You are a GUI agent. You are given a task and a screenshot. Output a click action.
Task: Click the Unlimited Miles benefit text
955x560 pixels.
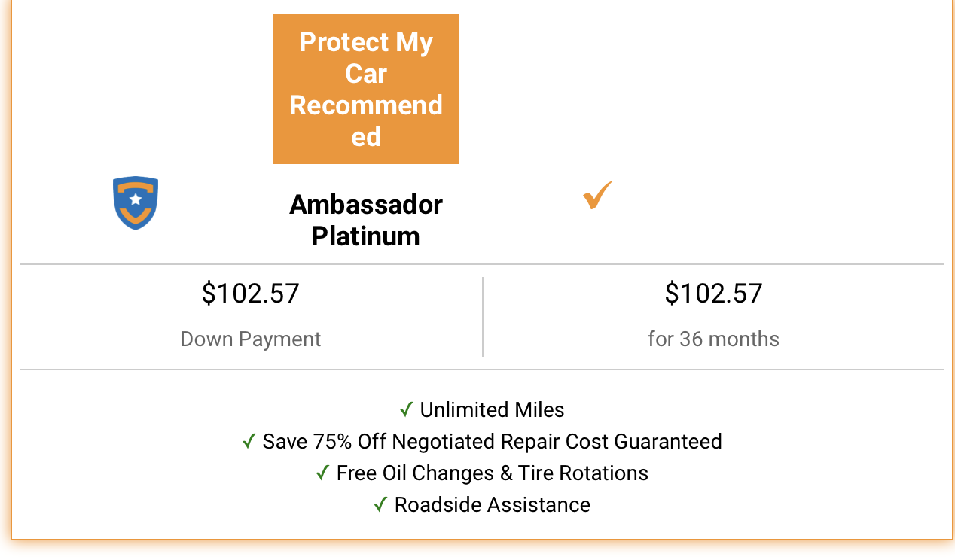click(x=492, y=410)
